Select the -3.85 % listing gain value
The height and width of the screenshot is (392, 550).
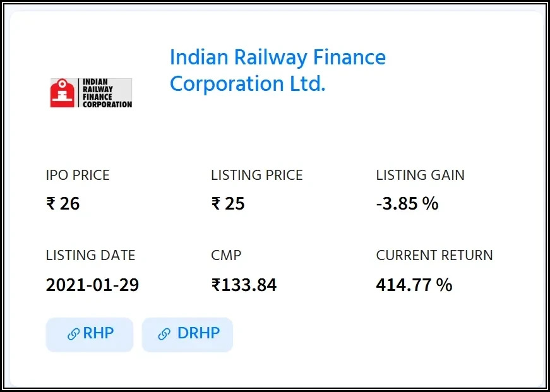tap(407, 204)
